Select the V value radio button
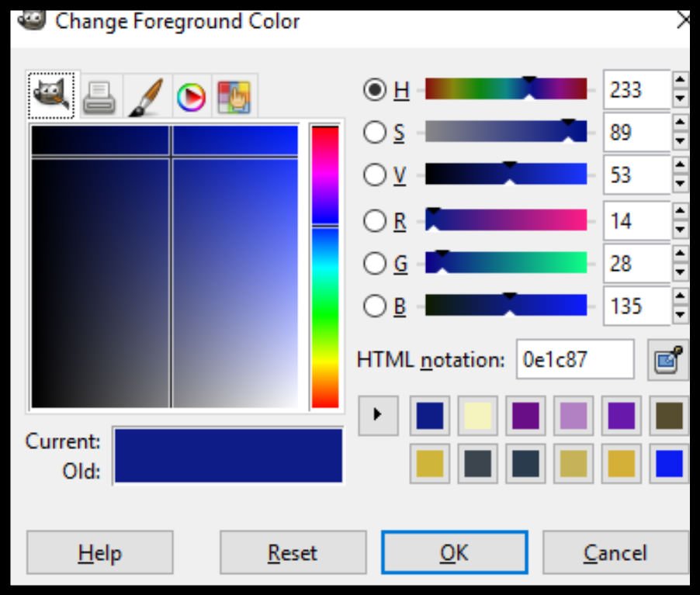 375,175
